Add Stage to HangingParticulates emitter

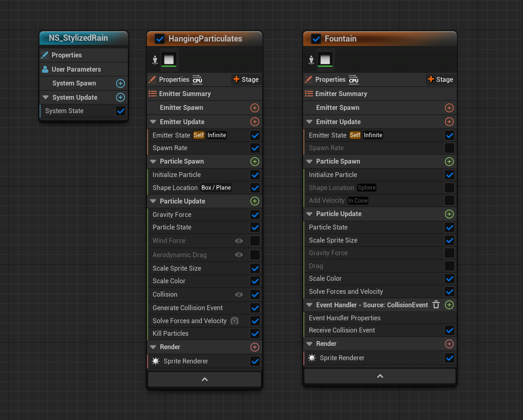pyautogui.click(x=246, y=79)
